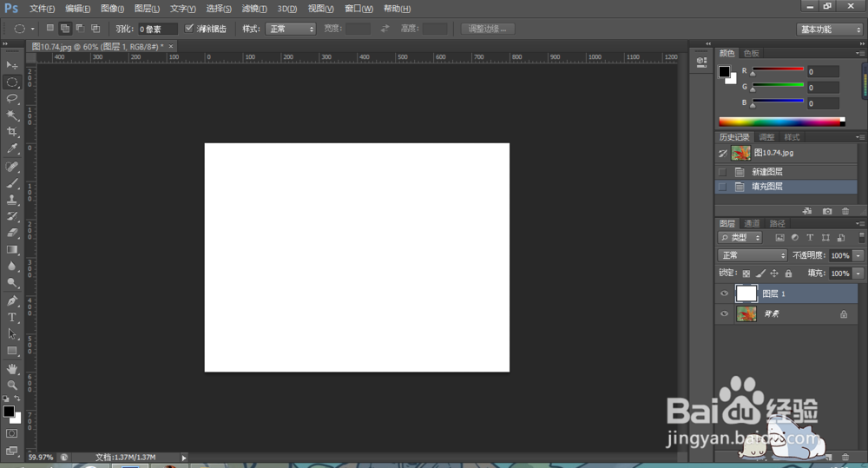Image resolution: width=868 pixels, height=468 pixels.
Task: Select the Horizontal Type tool
Action: tap(11, 318)
